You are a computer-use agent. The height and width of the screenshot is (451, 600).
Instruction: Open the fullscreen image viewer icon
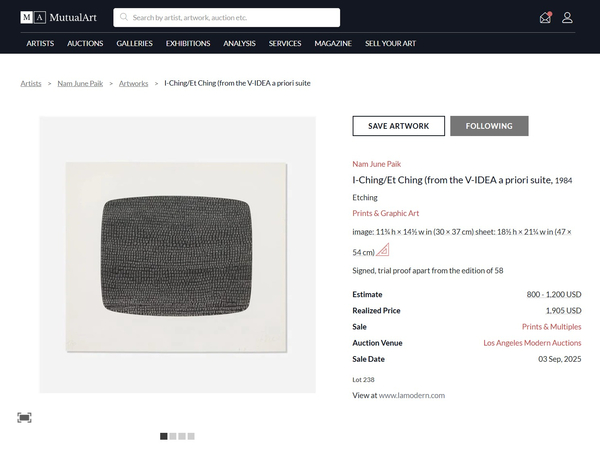tap(24, 417)
